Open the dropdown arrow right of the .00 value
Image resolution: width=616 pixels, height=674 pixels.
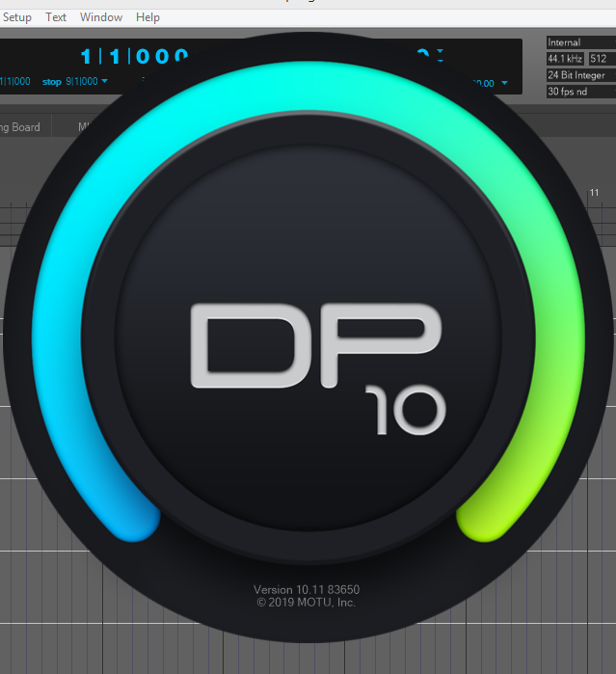[505, 83]
